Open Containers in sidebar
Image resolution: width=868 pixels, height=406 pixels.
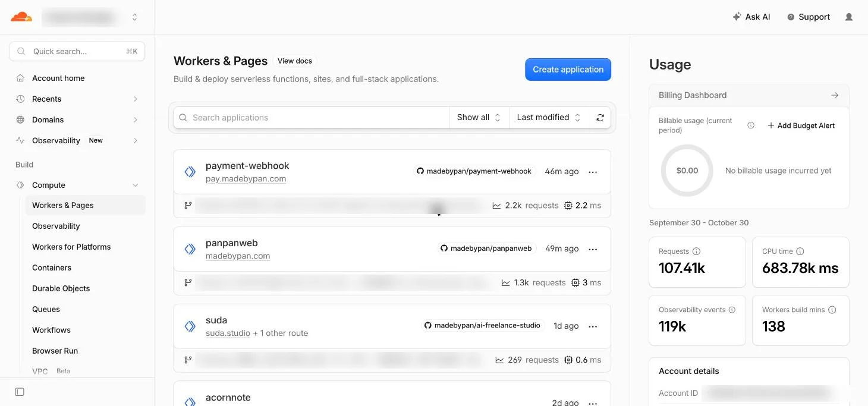[52, 267]
